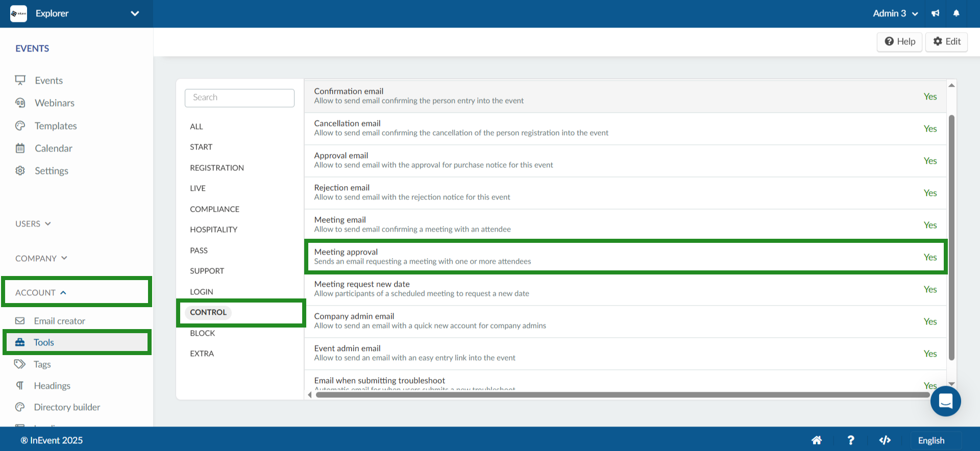The height and width of the screenshot is (451, 980).
Task: Toggle Cancellation email Yes value
Action: (x=930, y=129)
